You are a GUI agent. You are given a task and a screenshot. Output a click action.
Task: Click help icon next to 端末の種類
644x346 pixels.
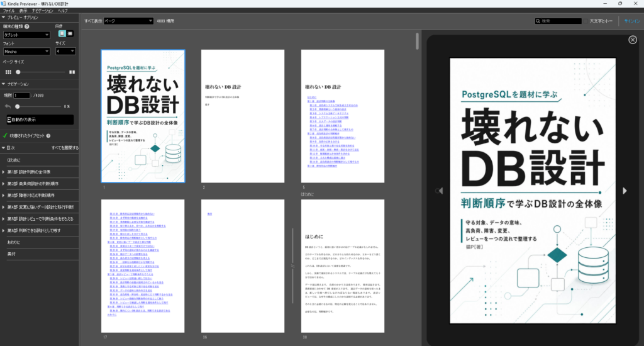point(26,26)
